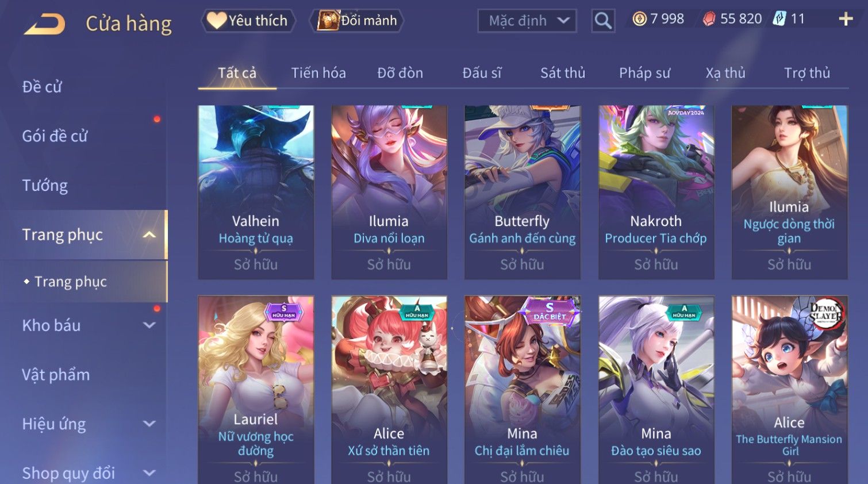Open the Mặc định sort dropdown

pos(527,21)
